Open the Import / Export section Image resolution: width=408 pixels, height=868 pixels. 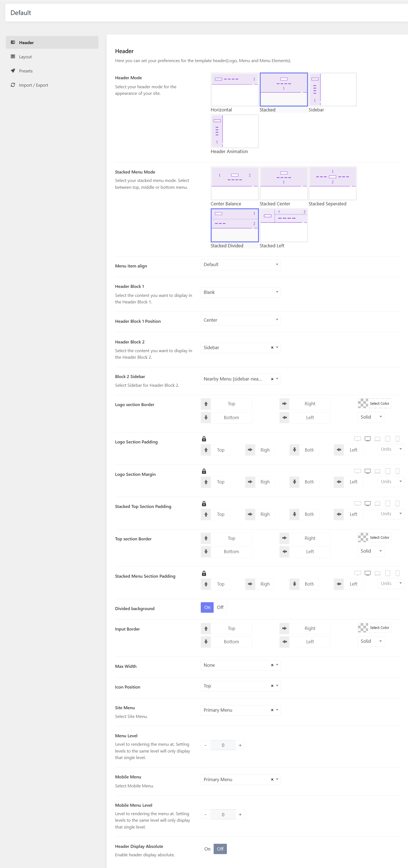coord(33,85)
